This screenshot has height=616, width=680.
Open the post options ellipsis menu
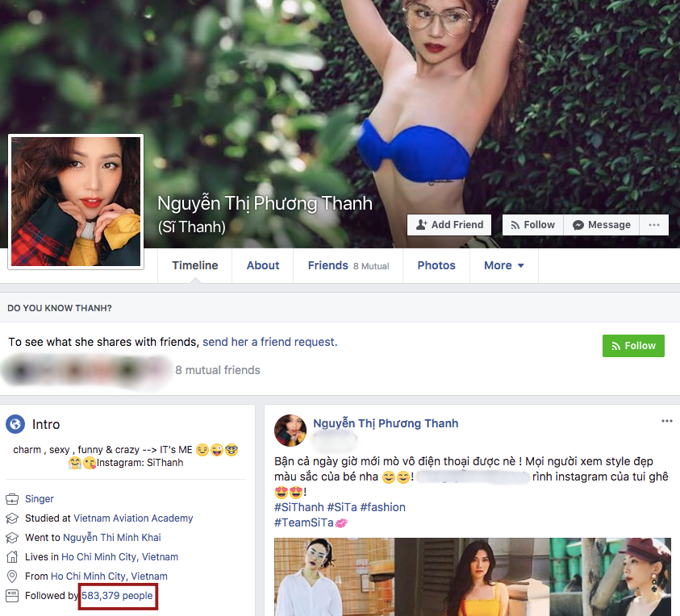point(666,421)
